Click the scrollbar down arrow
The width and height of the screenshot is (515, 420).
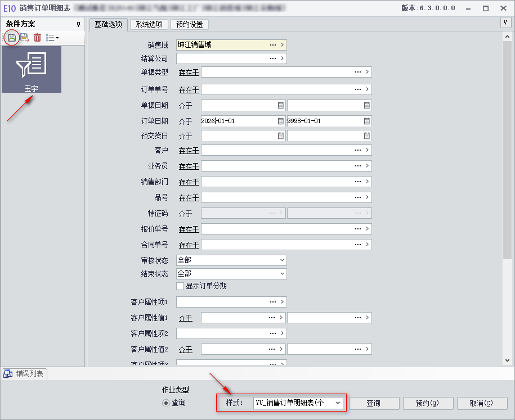coord(508,360)
